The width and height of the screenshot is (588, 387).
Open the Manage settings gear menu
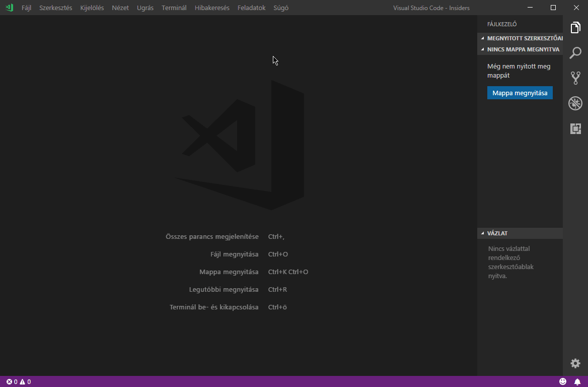[575, 363]
